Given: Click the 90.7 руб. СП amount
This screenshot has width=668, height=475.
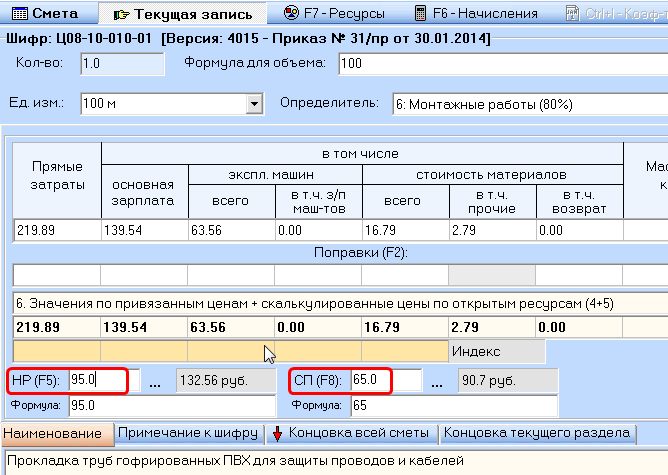Looking at the screenshot, I should (508, 380).
